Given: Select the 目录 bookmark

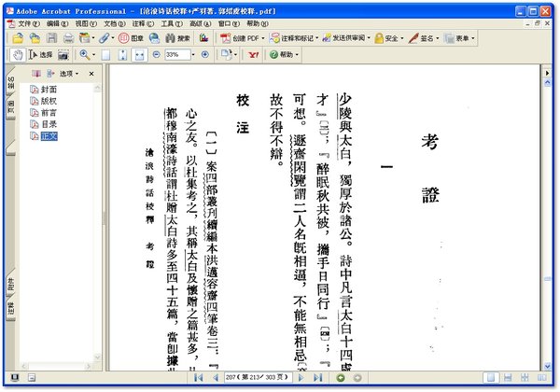Looking at the screenshot, I should [x=49, y=124].
